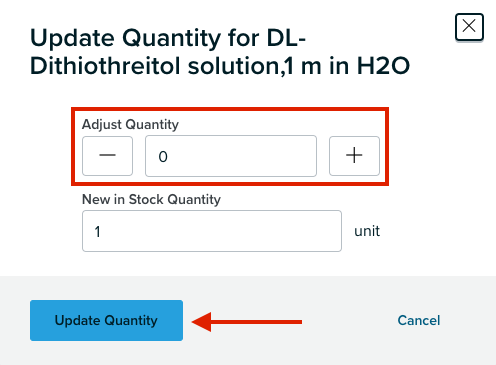This screenshot has height=365, width=496.
Task: Decrease quantity with the minus button
Action: (107, 156)
